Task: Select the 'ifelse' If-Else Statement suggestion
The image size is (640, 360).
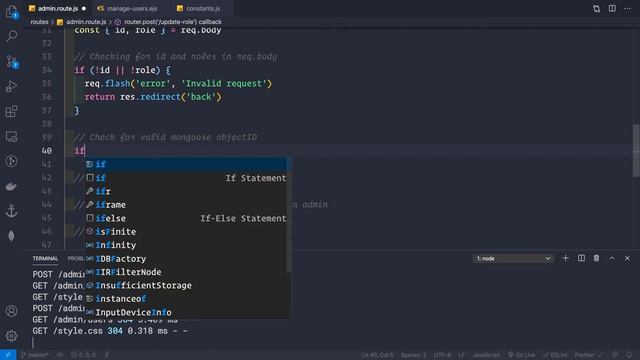Action: [x=186, y=218]
